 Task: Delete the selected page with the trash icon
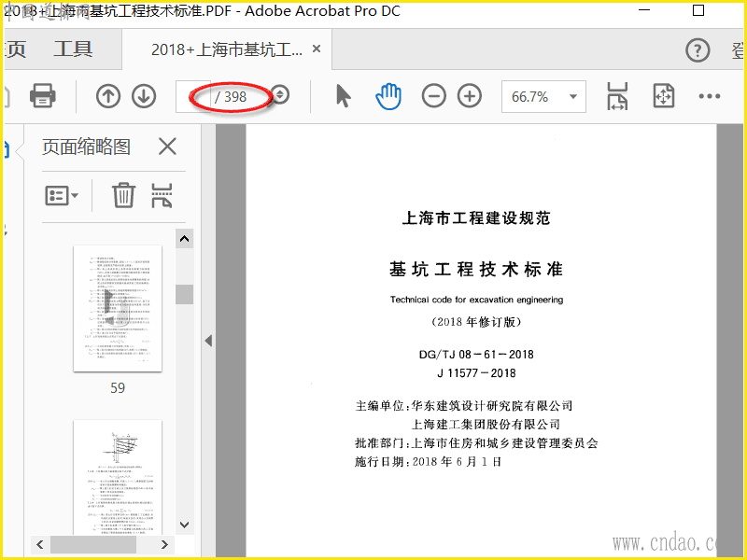pos(124,195)
